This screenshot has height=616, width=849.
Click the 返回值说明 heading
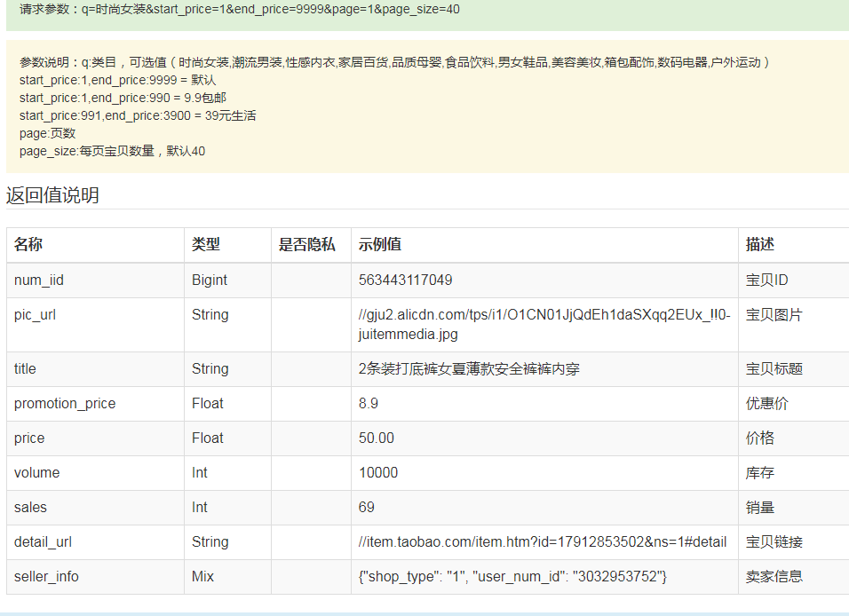coord(52,195)
